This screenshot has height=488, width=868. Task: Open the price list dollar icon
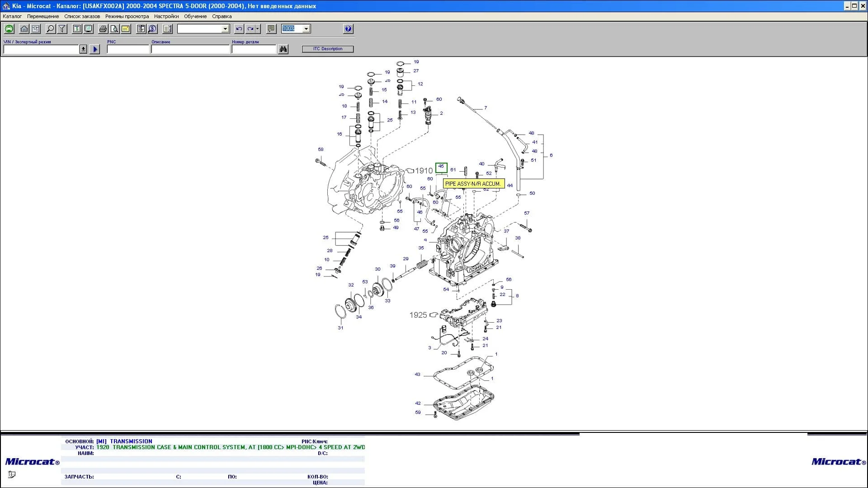77,29
